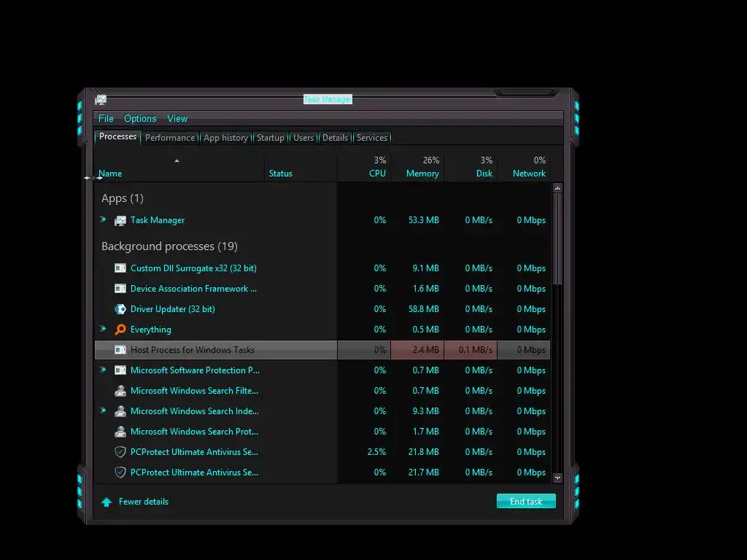Sort by CPU usage column header

pyautogui.click(x=365, y=168)
